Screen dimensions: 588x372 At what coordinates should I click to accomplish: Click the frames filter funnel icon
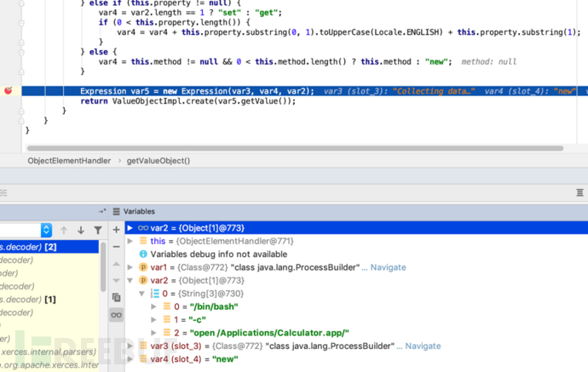[x=98, y=230]
